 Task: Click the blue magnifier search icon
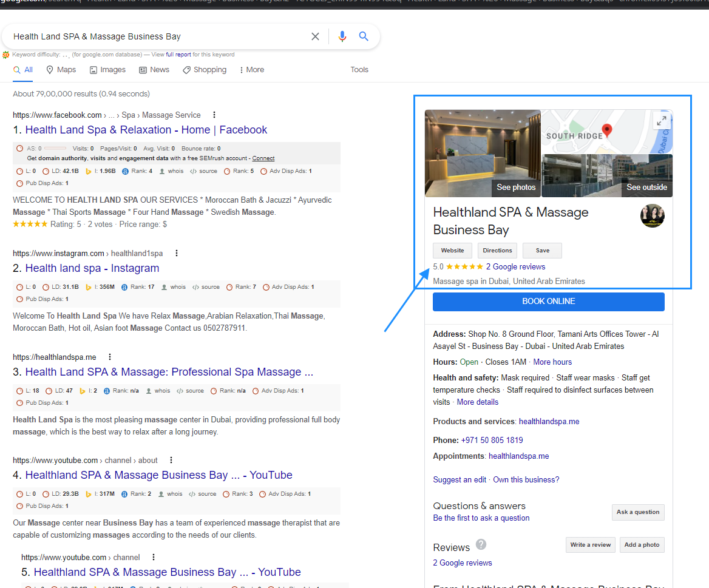[364, 36]
